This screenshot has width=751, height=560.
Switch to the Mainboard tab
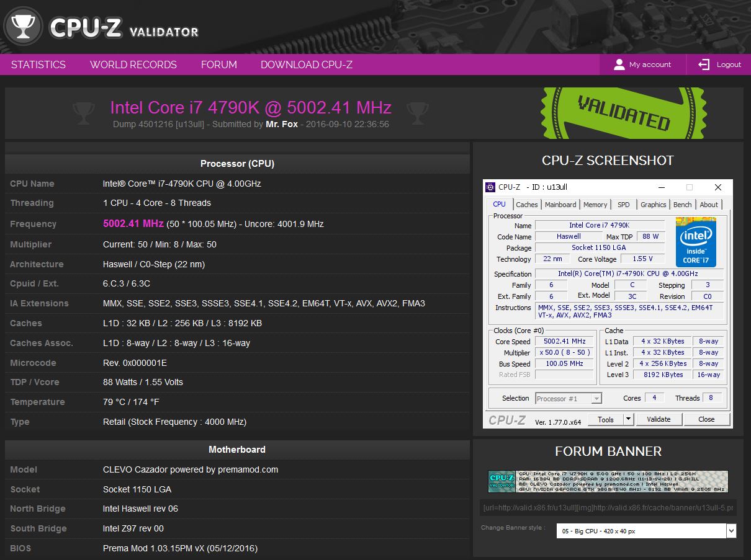click(x=560, y=205)
